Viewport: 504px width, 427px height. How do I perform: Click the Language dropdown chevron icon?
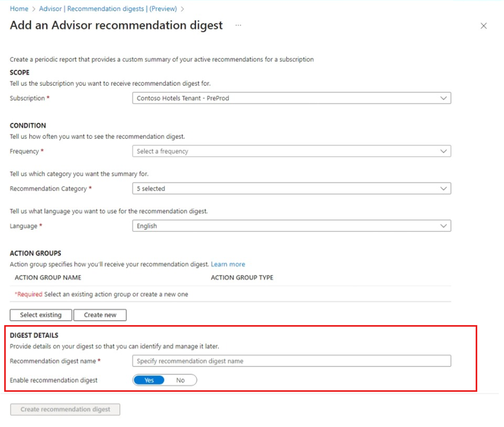(x=443, y=226)
